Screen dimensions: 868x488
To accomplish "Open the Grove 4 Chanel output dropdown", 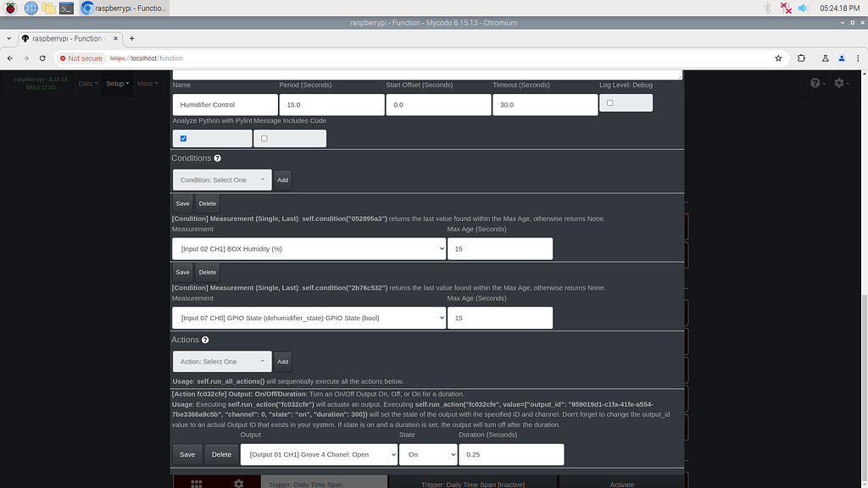I will click(x=319, y=454).
